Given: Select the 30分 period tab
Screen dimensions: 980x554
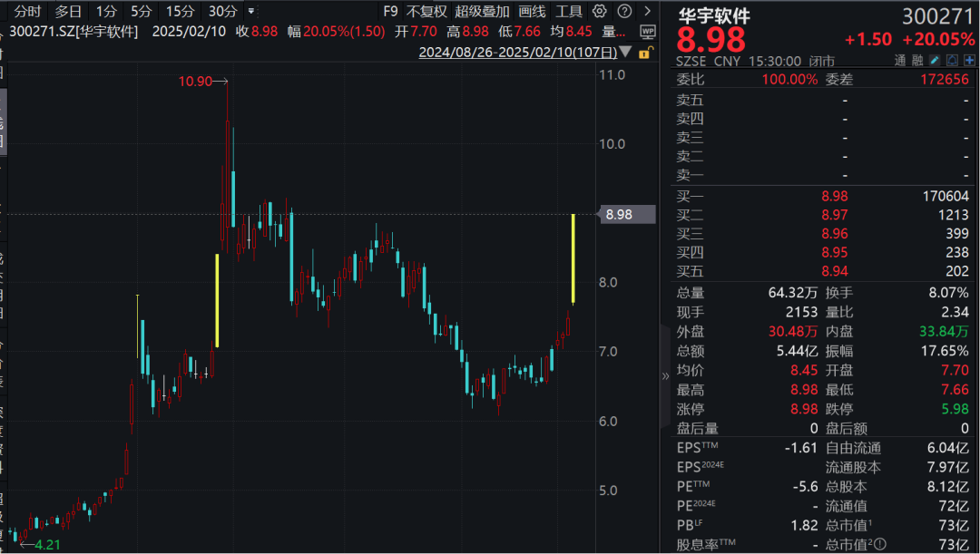Looking at the screenshot, I should pos(222,12).
